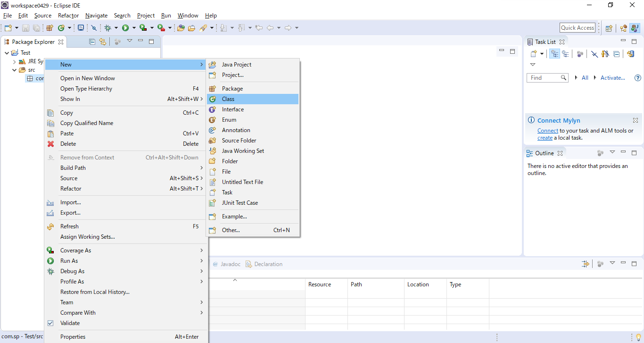Click the Run External Tools toolbar icon
Screen dimensions: 644x343
[x=161, y=28]
